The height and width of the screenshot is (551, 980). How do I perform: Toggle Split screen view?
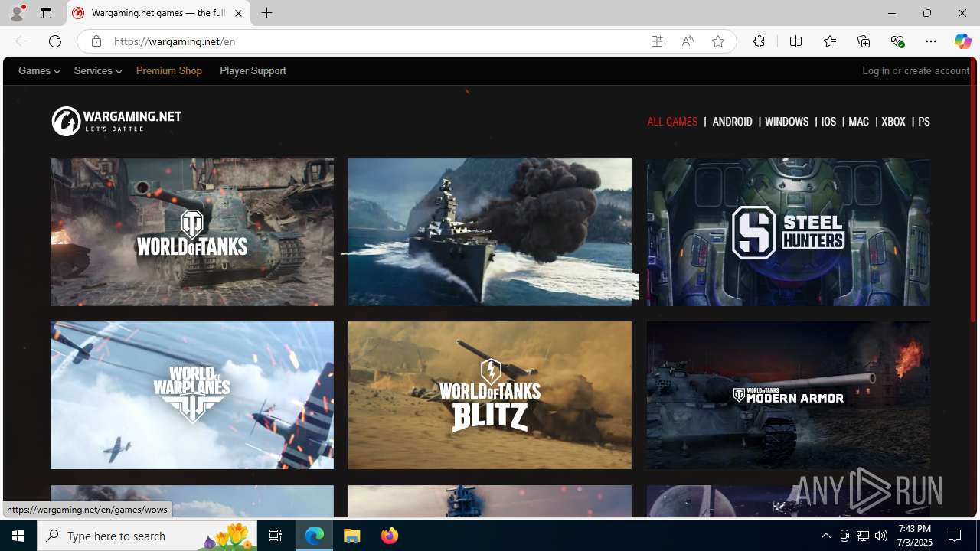(795, 41)
